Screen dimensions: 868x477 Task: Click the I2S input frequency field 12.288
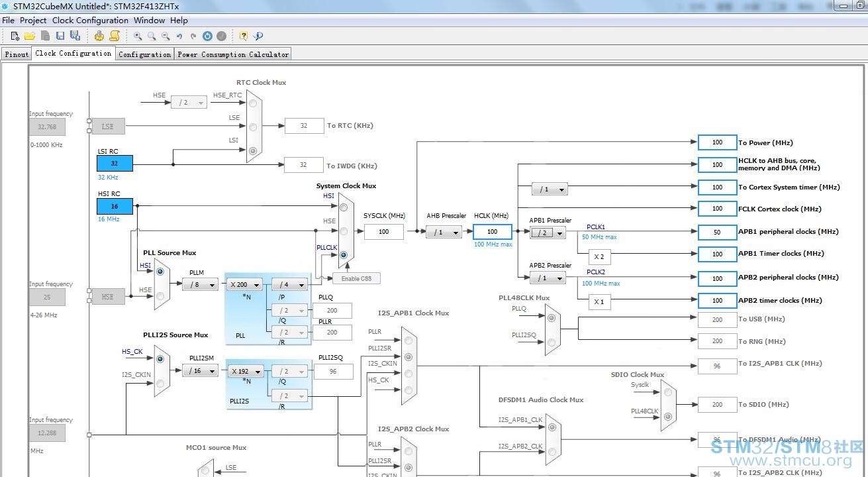pos(47,433)
